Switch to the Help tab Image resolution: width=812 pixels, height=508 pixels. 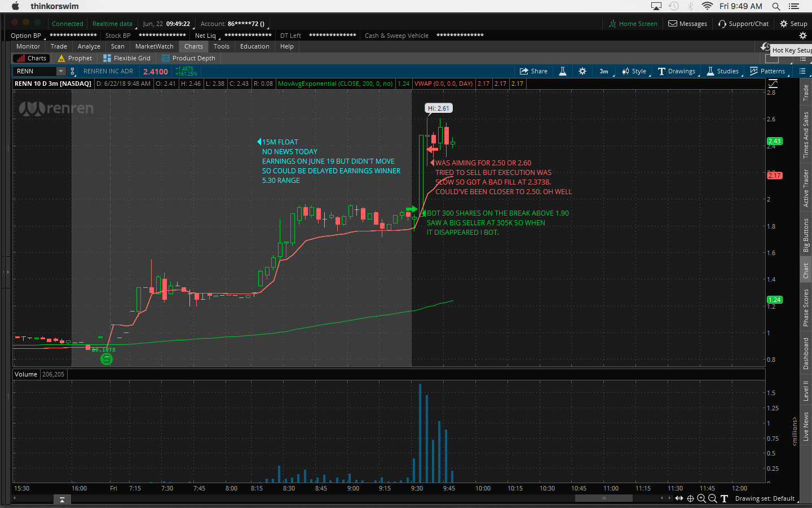[287, 46]
